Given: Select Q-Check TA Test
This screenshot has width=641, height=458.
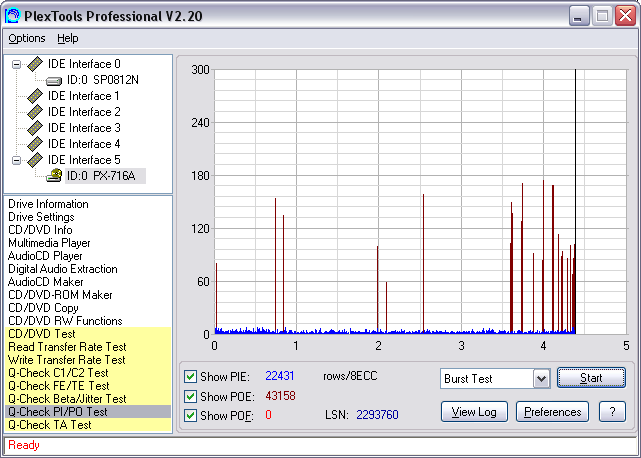Looking at the screenshot, I should [x=88, y=425].
